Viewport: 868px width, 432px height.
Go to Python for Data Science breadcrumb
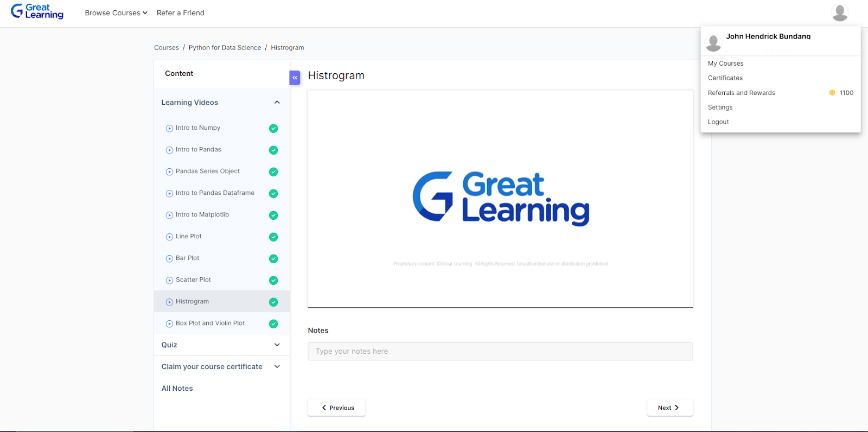point(225,48)
